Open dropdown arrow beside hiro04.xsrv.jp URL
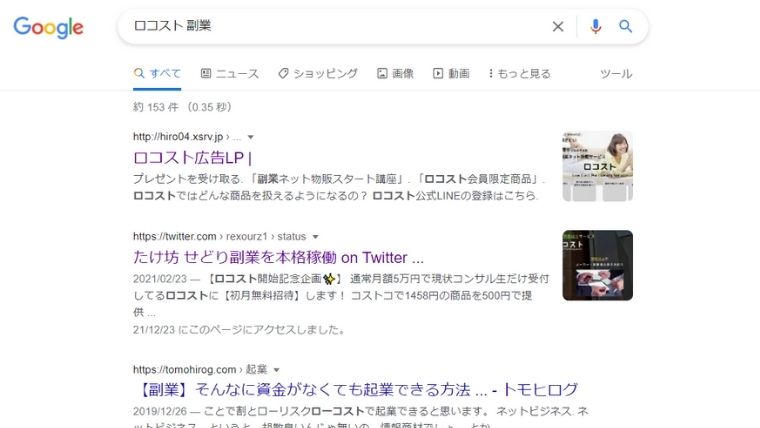This screenshot has height=428, width=760. (251, 137)
